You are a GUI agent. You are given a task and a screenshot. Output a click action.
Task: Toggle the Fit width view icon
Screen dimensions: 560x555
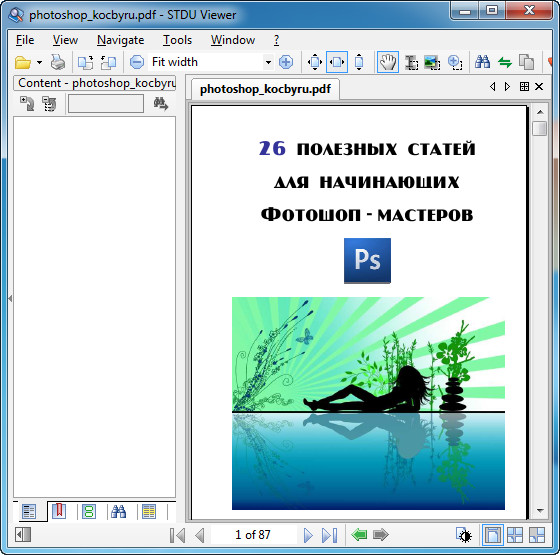point(337,62)
